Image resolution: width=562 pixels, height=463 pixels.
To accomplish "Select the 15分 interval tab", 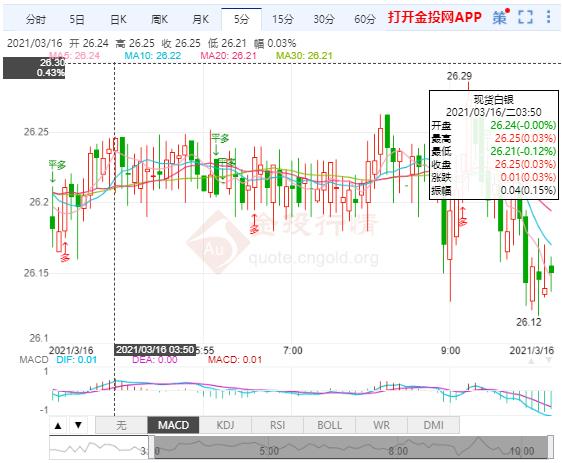I will pos(282,19).
